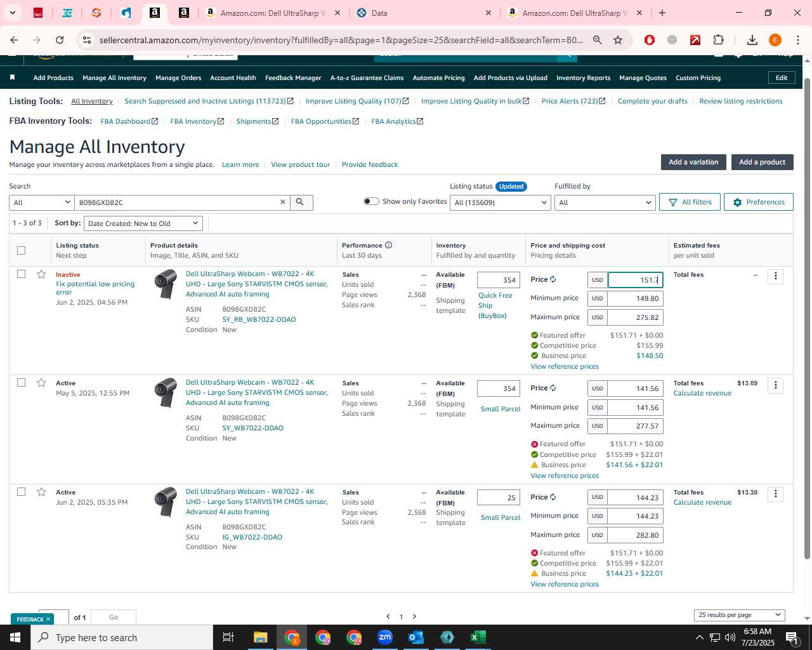
Task: Click Calculate revenue for SY_WB7022-DDAO row
Action: click(702, 393)
